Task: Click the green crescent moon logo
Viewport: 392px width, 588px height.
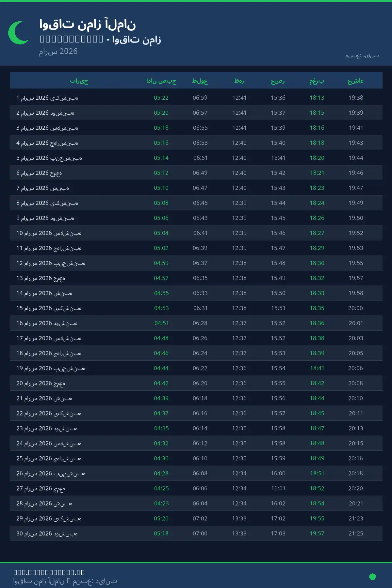Action: [x=19, y=33]
